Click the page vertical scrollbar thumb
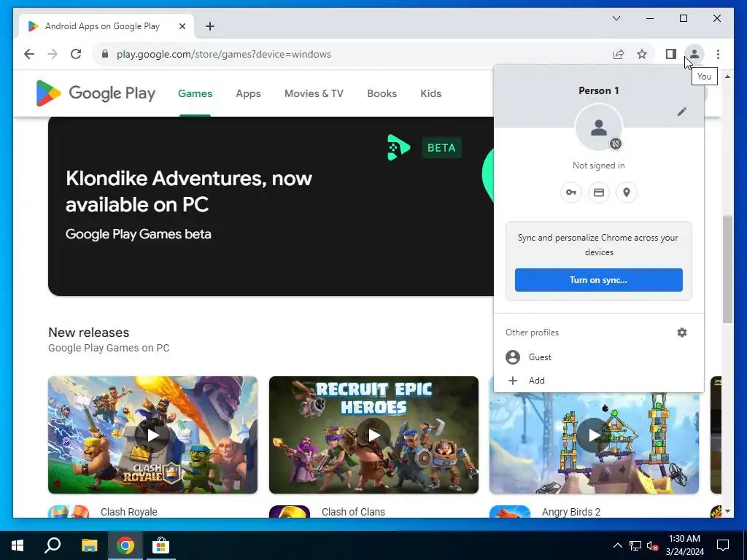The width and height of the screenshot is (747, 560). [727, 270]
